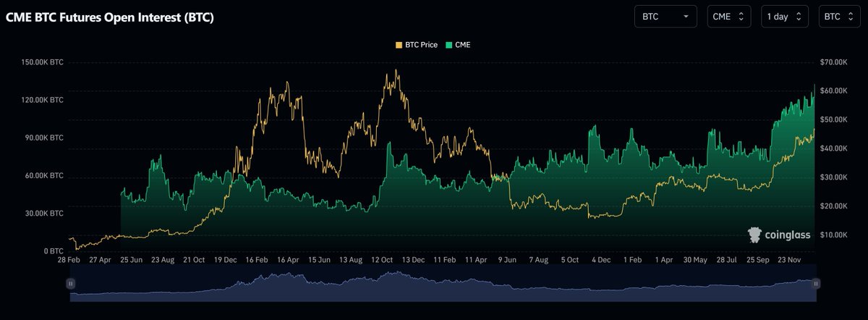The width and height of the screenshot is (868, 320).
Task: Click the 25 Jun date label
Action: (132, 259)
